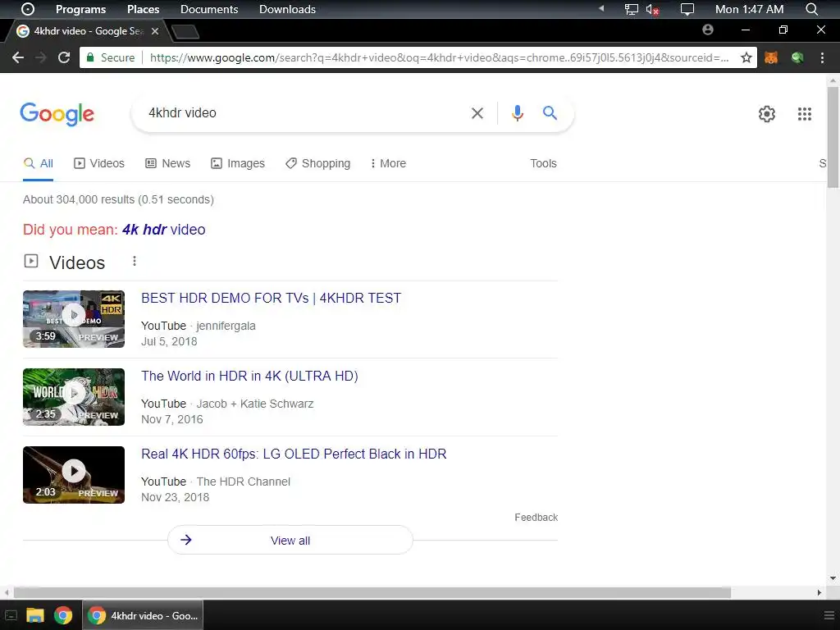
Task: Select the '4khdr video - Goo...' taskbar window
Action: [x=143, y=615]
